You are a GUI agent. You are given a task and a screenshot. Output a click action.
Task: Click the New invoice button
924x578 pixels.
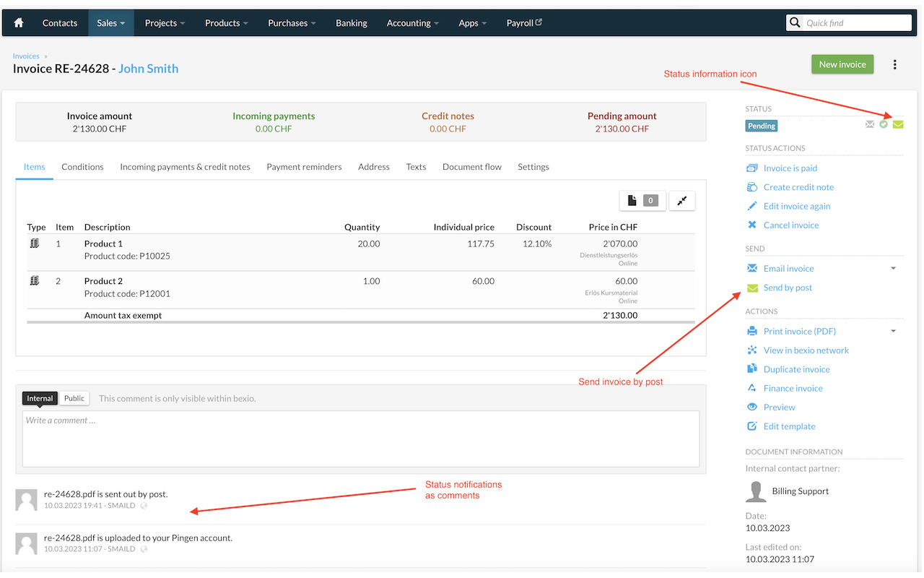pyautogui.click(x=842, y=64)
